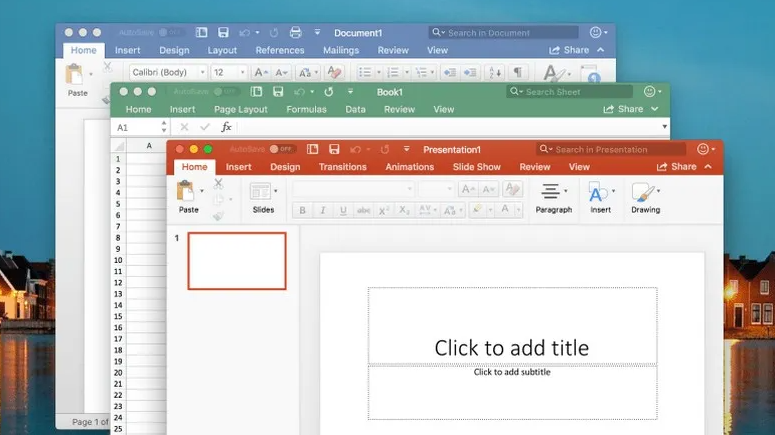Click Sort icon in Word ribbon
775x435 pixels.
(x=495, y=73)
